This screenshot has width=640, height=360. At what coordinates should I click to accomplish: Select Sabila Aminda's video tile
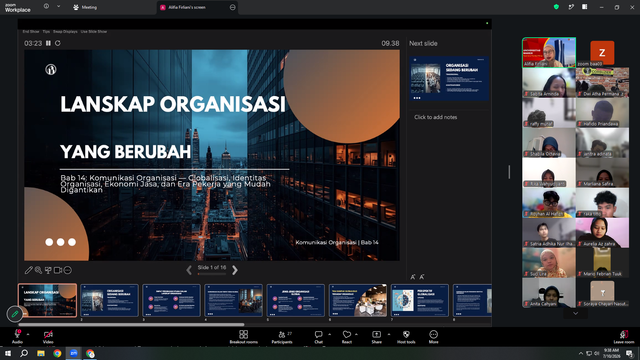[549, 82]
